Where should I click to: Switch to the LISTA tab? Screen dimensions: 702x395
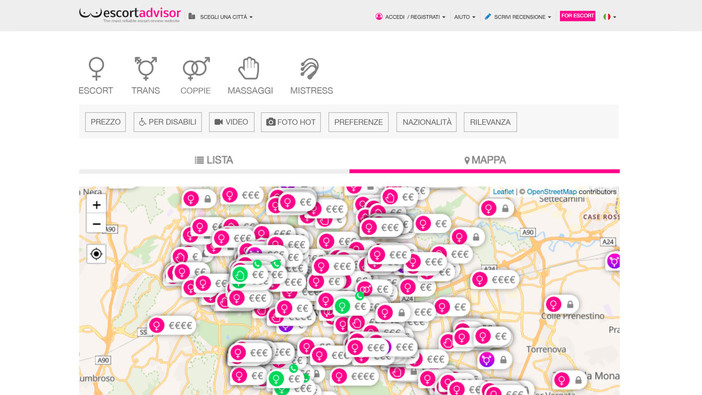214,160
